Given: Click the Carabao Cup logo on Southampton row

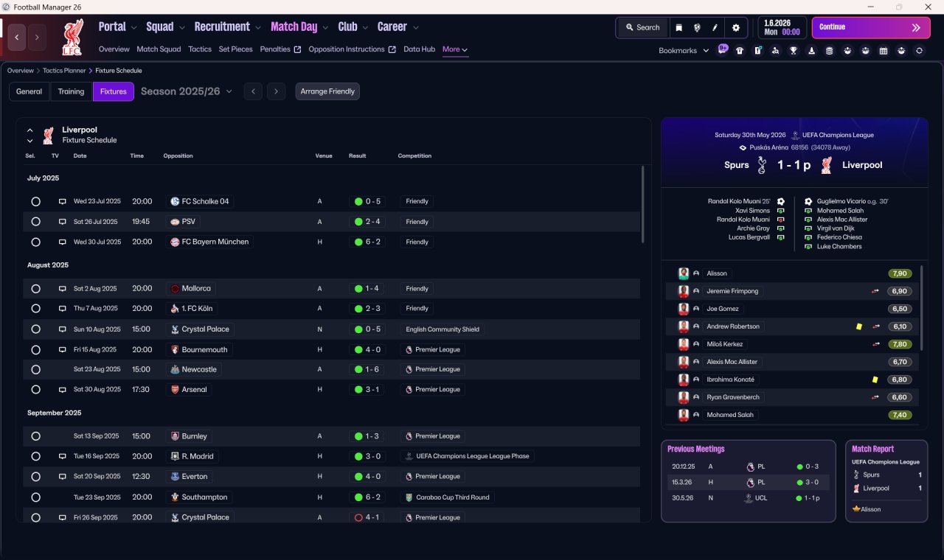Looking at the screenshot, I should tap(409, 497).
